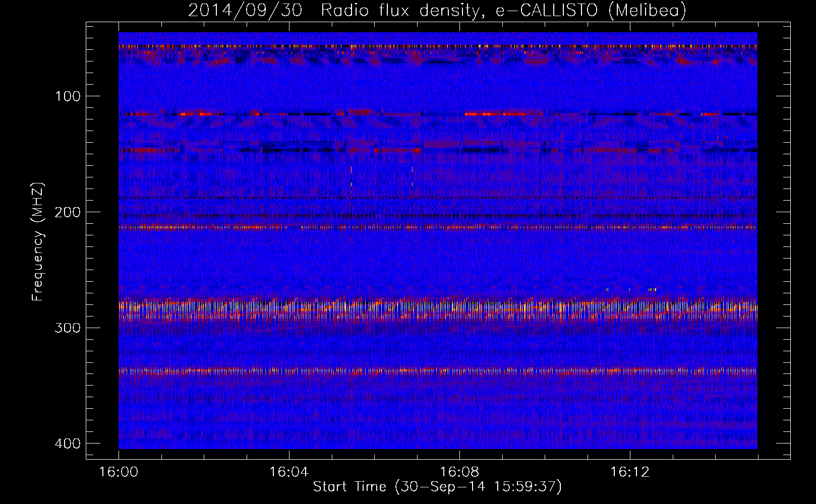Click the '16:08' time tick label
Screen dimensions: 816x504
[x=459, y=472]
